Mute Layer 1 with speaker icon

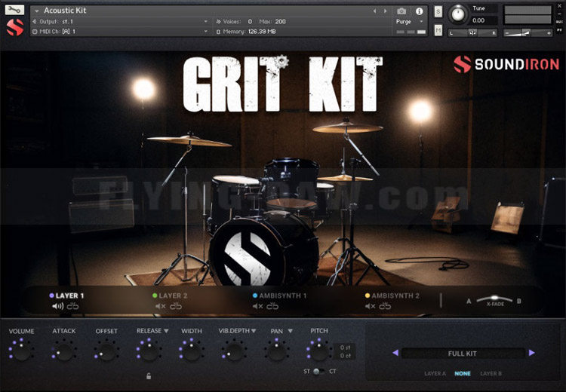(x=58, y=306)
